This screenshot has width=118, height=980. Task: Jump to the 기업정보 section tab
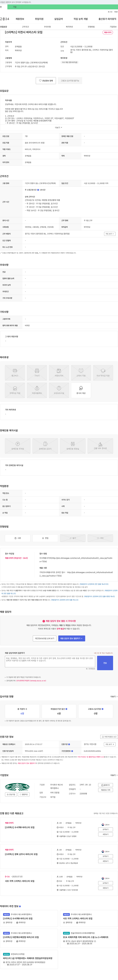(113, 27)
